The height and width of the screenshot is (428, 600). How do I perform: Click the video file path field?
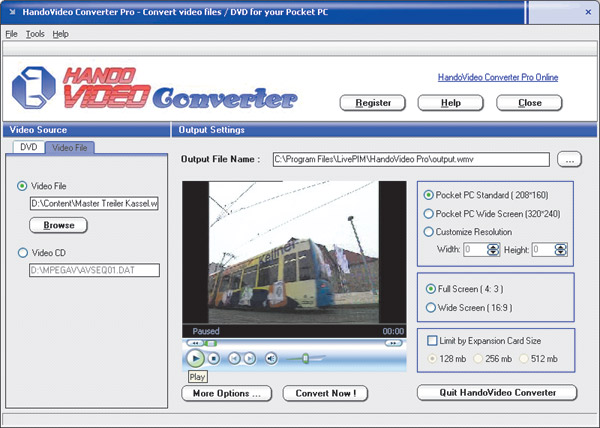coord(94,203)
